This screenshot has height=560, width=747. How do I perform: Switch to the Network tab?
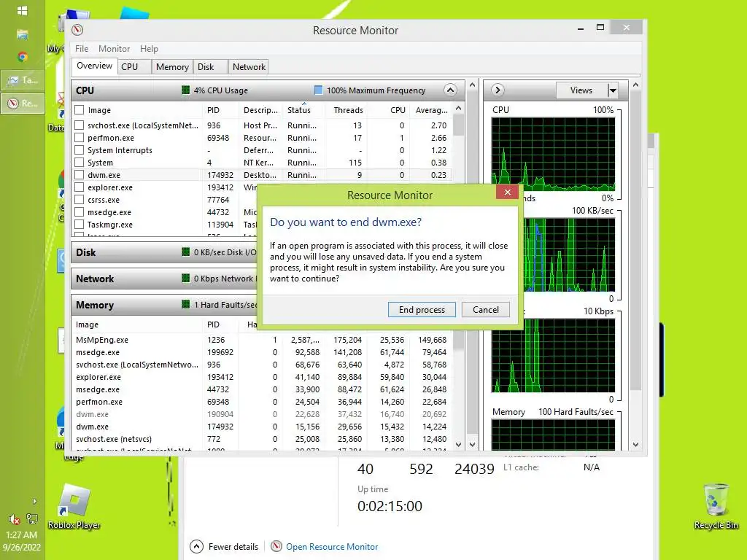(x=249, y=66)
